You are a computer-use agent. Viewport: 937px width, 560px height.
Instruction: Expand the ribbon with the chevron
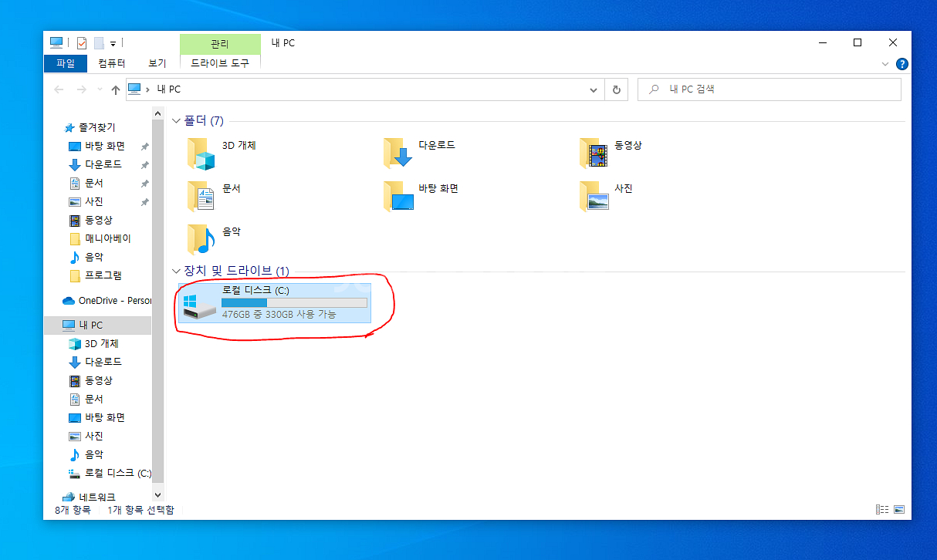885,64
